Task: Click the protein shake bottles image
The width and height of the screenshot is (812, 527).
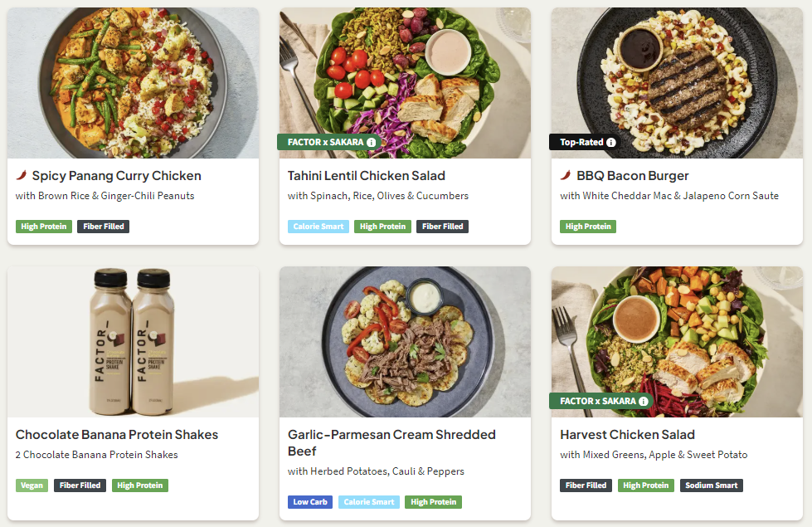Action: (x=133, y=341)
